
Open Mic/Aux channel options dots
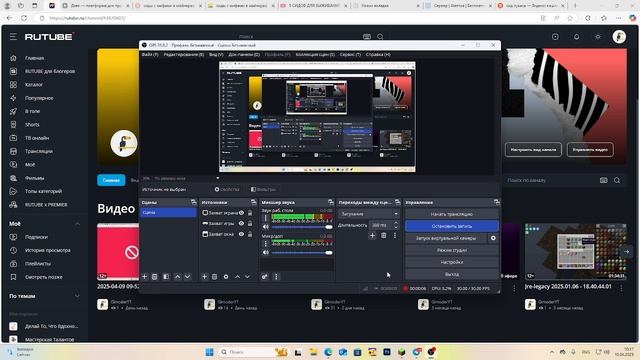(266, 244)
